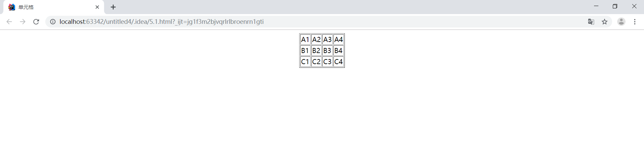Viewport: 644px width, 145px height.
Task: Open a new tab with plus button
Action: (113, 7)
